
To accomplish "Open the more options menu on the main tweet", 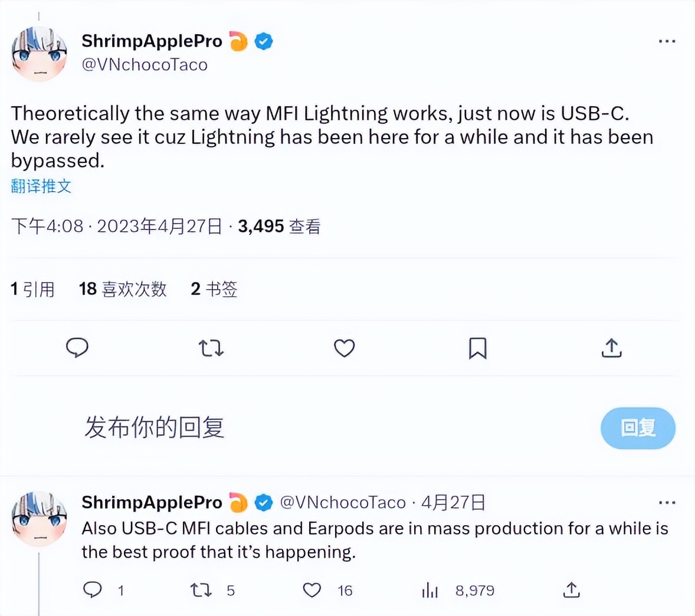I will (667, 41).
